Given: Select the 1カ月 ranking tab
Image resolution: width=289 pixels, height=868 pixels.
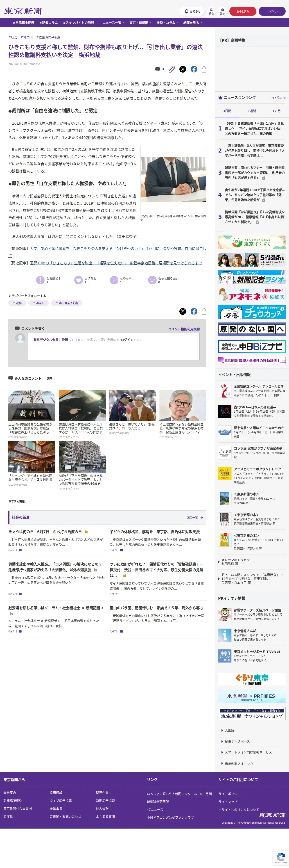Looking at the screenshot, I should 277,111.
